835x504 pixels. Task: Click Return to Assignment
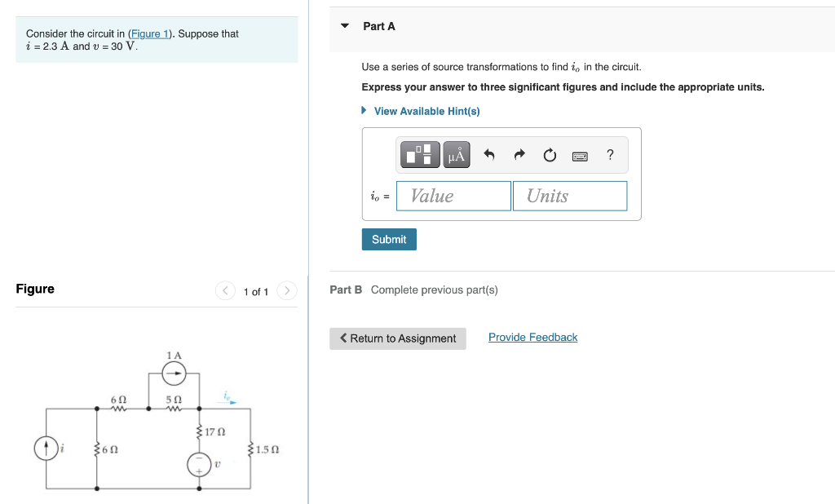coord(398,338)
